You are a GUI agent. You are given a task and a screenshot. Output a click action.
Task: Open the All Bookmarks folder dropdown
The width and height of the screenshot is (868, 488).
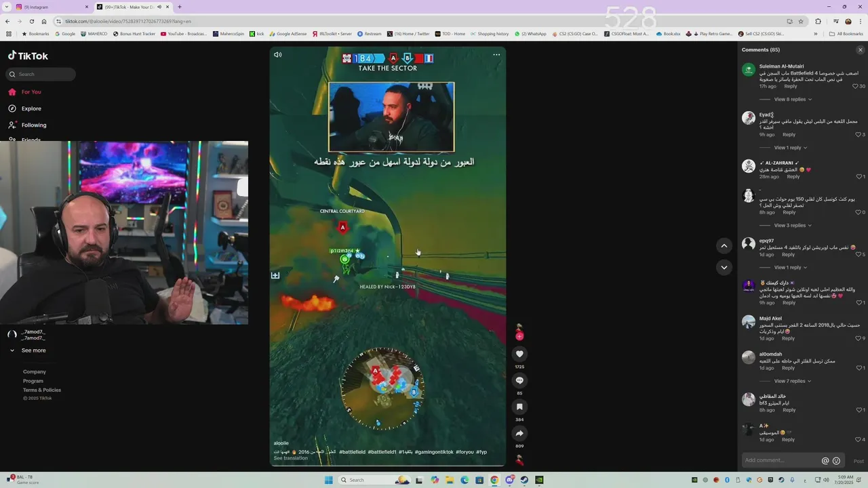(846, 33)
